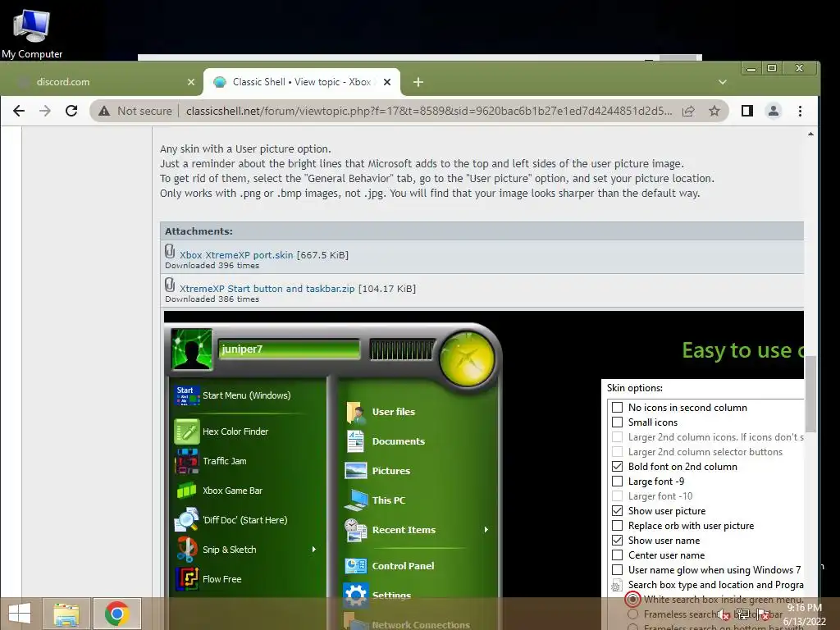Go back to previous page in Chrome
This screenshot has height=630, width=840.
point(19,111)
